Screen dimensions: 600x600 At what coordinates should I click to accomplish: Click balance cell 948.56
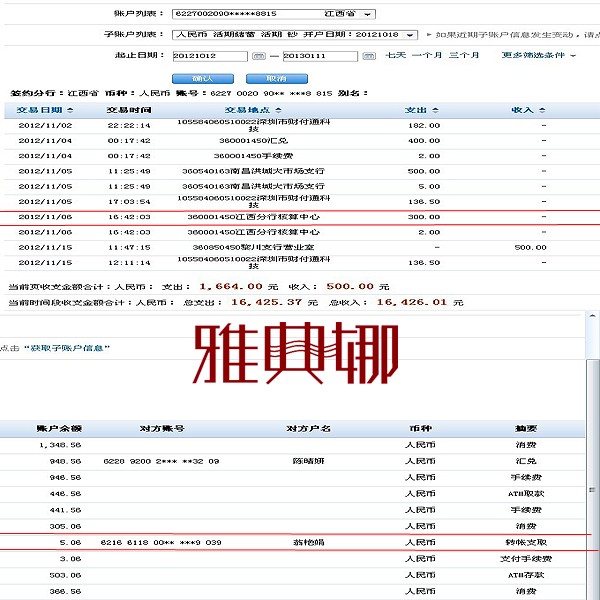click(65, 461)
